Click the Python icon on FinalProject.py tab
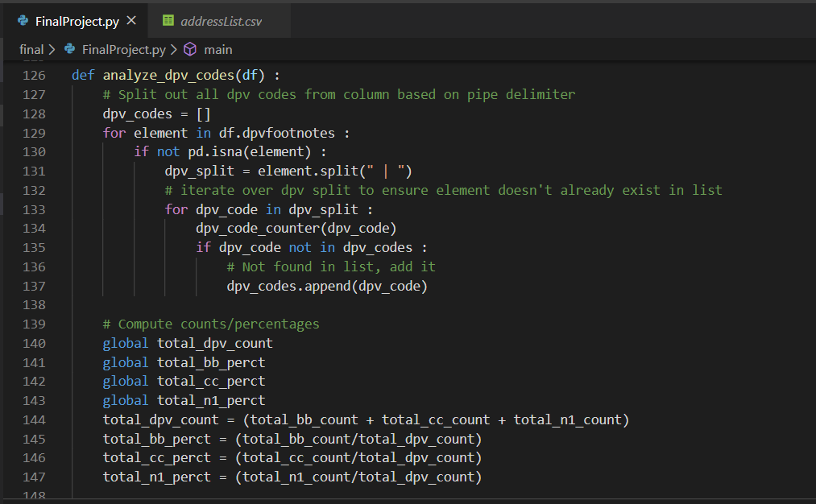Viewport: 816px width, 504px height. (x=23, y=21)
